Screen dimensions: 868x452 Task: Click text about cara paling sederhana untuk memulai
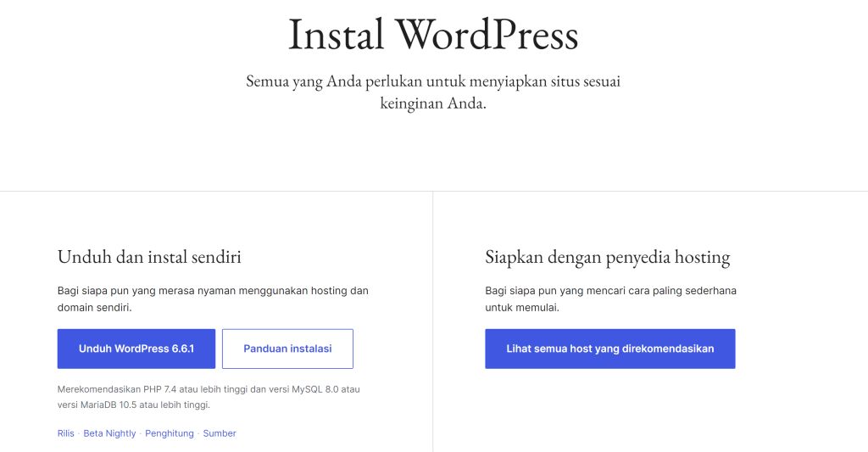click(610, 299)
